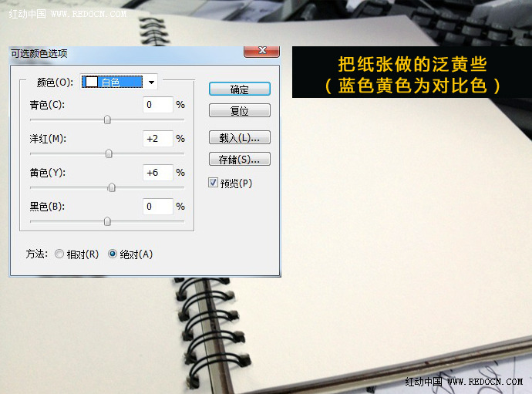This screenshot has width=532, height=394.
Task: Click the 确定 (OK) button
Action: 240,89
